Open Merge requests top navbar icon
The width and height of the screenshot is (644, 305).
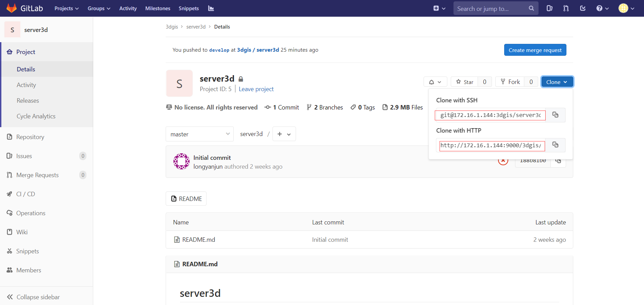click(566, 8)
